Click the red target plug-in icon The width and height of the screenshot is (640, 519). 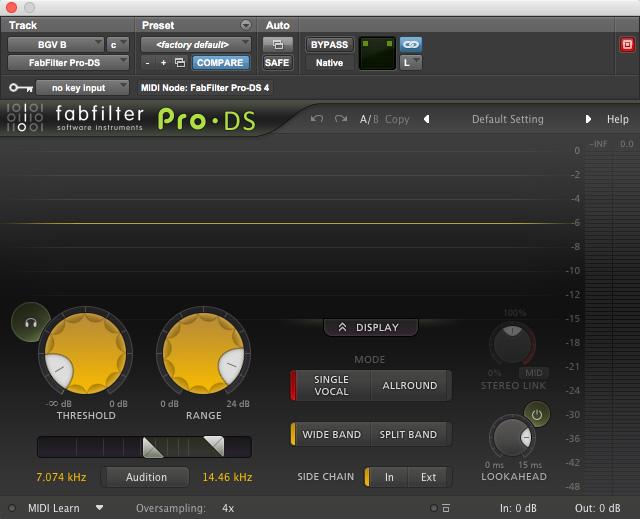coord(627,44)
